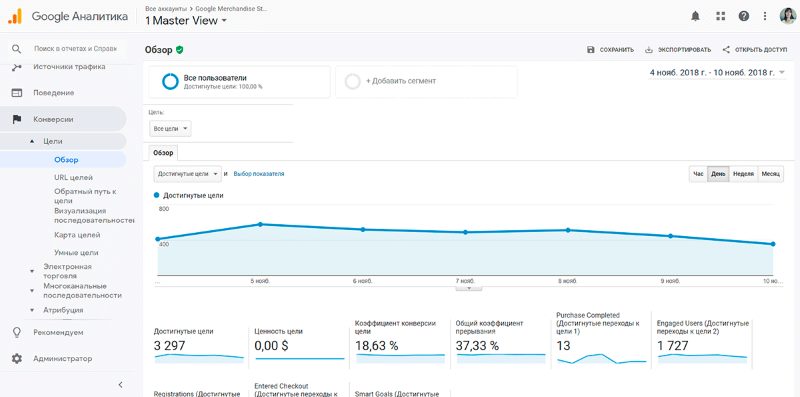This screenshot has width=800, height=397.
Task: Open the notifications bell
Action: [695, 16]
